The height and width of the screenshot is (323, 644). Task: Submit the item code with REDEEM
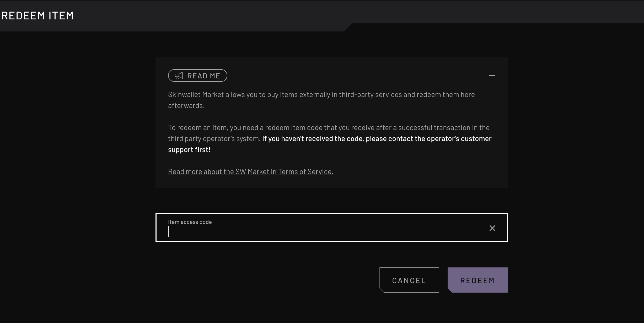click(x=477, y=280)
